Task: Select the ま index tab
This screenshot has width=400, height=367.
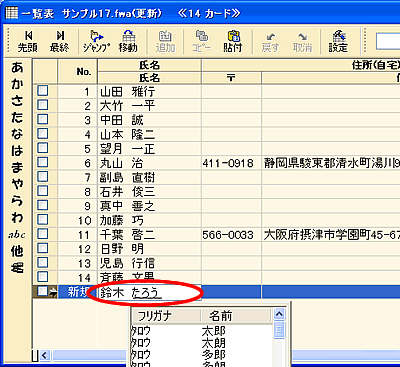Action: 17,167
